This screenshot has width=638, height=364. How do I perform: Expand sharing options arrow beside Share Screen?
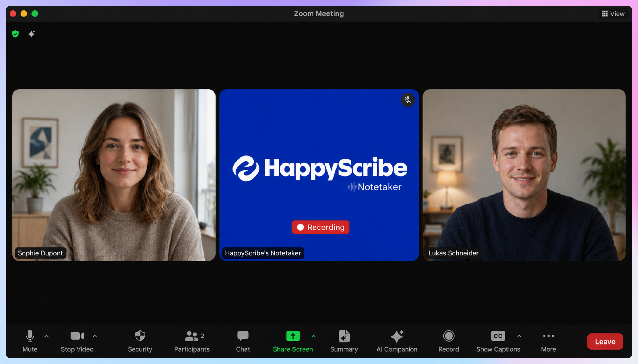pyautogui.click(x=314, y=336)
